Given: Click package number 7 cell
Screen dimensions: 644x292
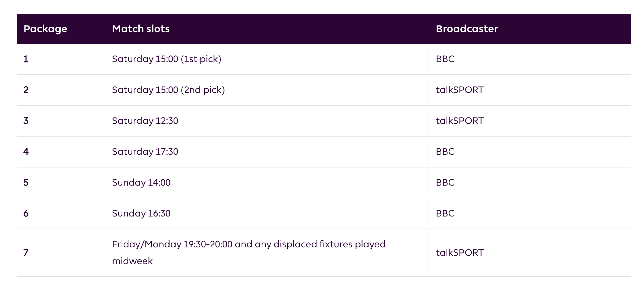Looking at the screenshot, I should [x=26, y=253].
